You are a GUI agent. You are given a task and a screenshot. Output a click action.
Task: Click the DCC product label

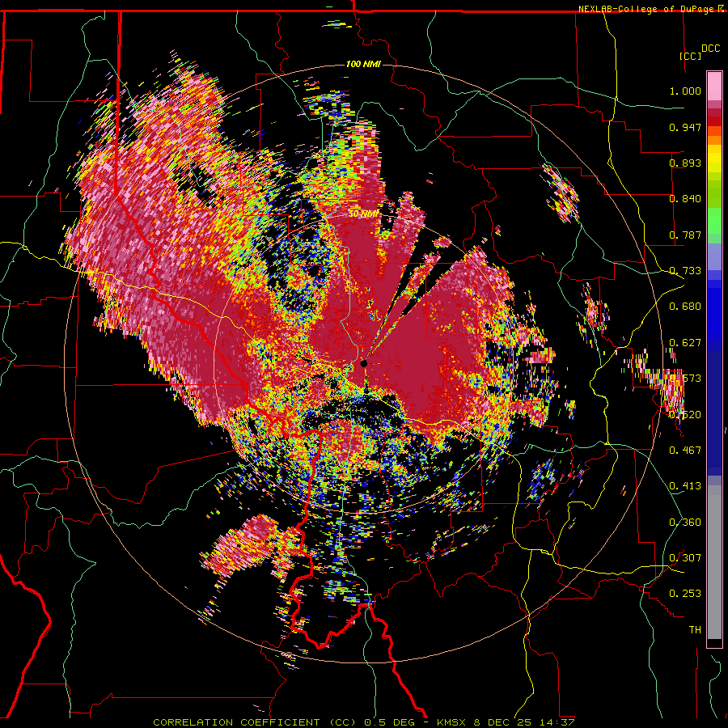(x=711, y=49)
